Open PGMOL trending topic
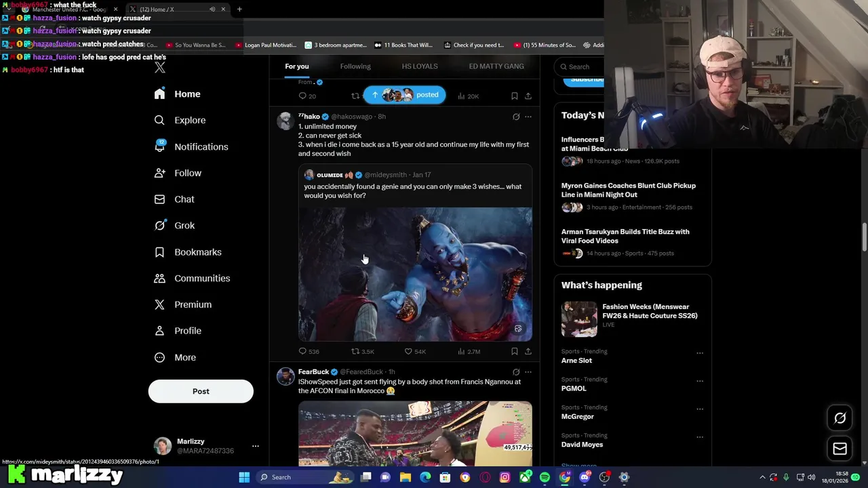Screen dimensions: 868x488 [574, 388]
